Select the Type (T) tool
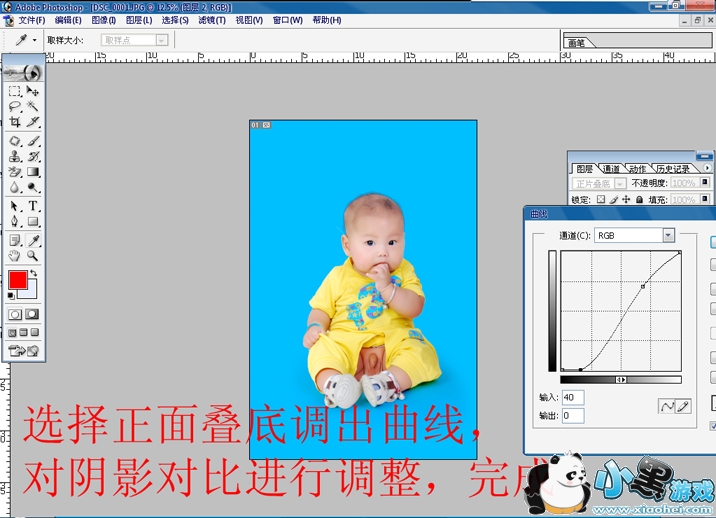 tap(32, 206)
